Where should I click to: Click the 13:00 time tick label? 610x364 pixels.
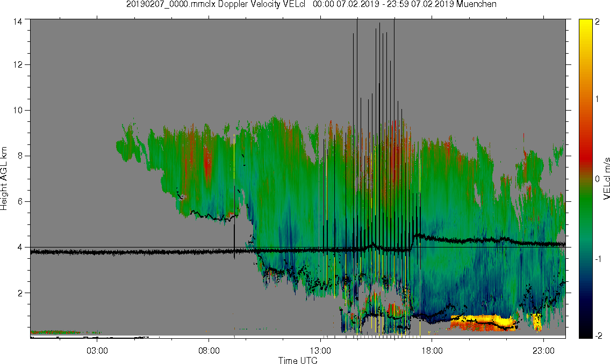320,351
